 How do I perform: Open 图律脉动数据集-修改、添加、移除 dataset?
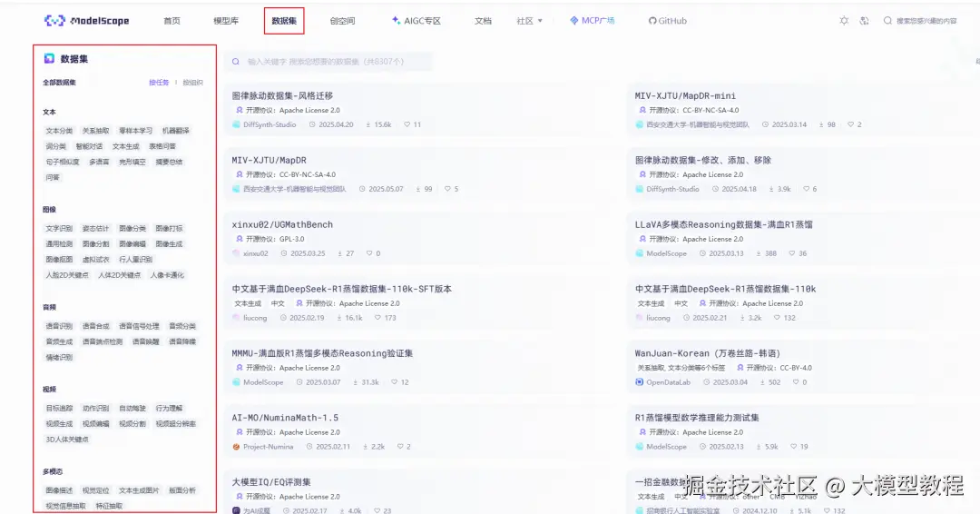pyautogui.click(x=703, y=160)
